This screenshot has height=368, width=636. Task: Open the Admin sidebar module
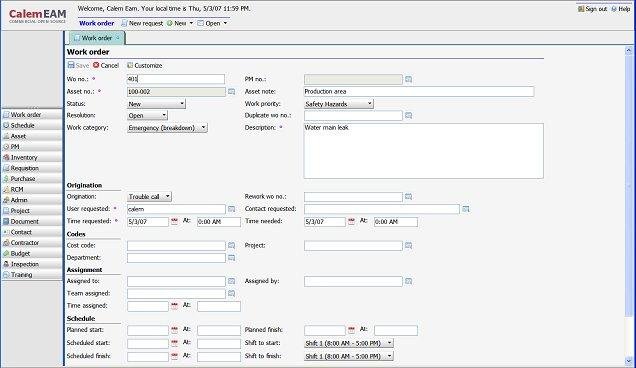[x=32, y=200]
